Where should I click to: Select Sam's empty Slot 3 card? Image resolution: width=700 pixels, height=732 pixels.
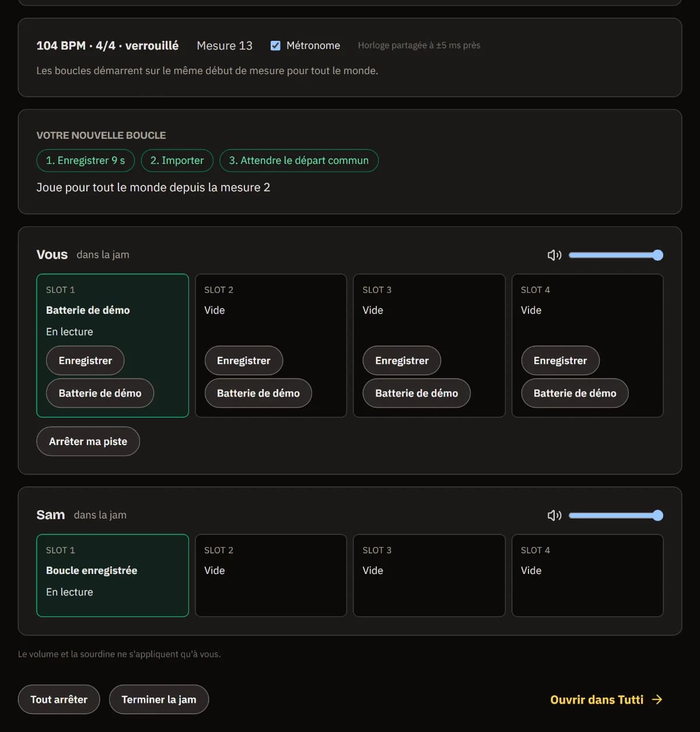pos(429,576)
